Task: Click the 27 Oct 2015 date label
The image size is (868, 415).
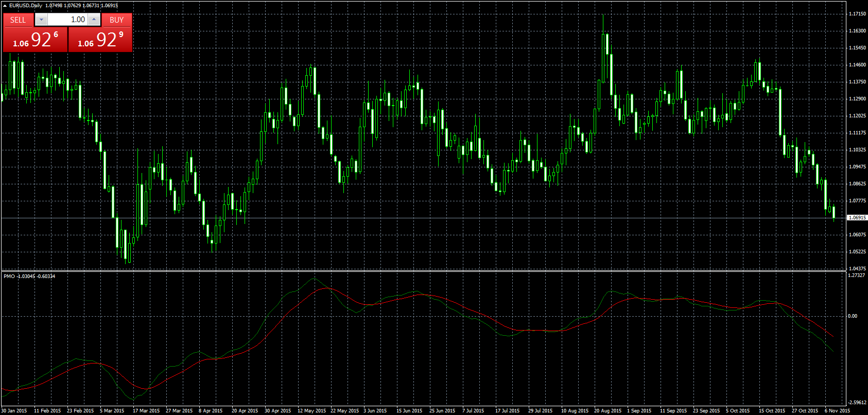Action: pyautogui.click(x=805, y=411)
